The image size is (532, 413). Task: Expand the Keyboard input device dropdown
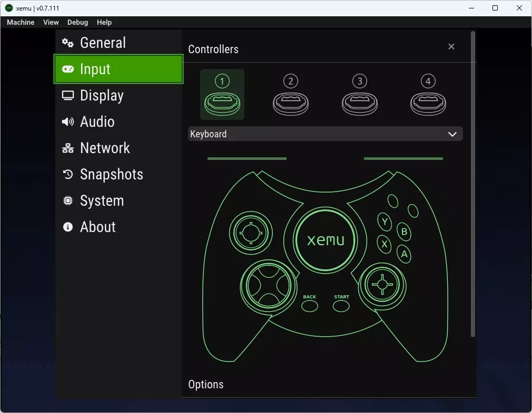326,134
